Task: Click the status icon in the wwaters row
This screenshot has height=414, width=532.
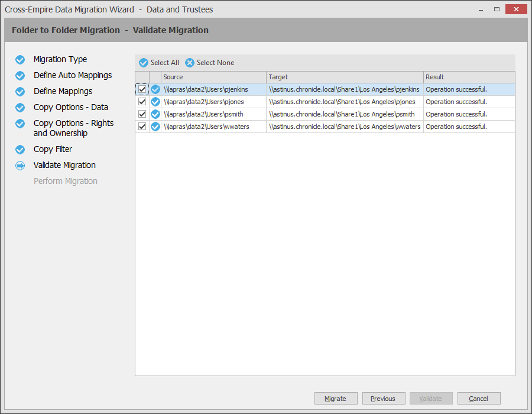Action: pyautogui.click(x=155, y=127)
